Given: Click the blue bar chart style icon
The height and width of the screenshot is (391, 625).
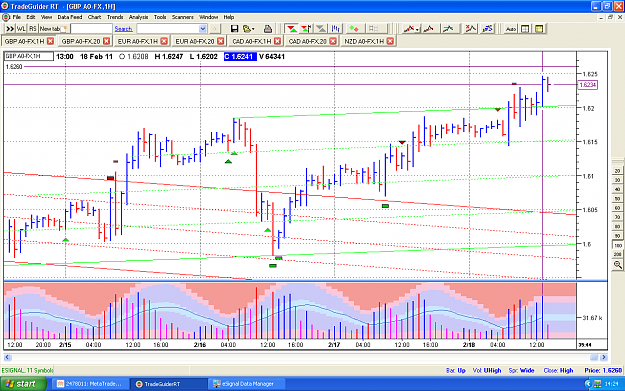Looking at the screenshot, I should click(x=336, y=29).
